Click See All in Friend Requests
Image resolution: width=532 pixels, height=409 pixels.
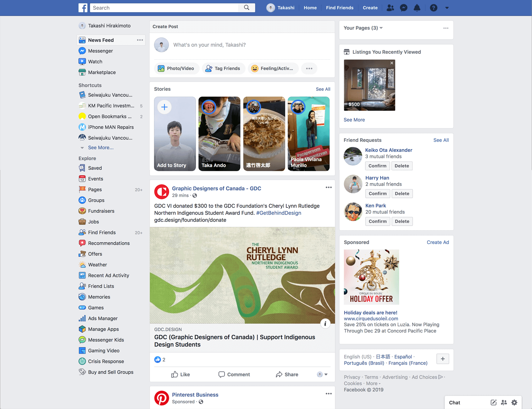coord(441,140)
